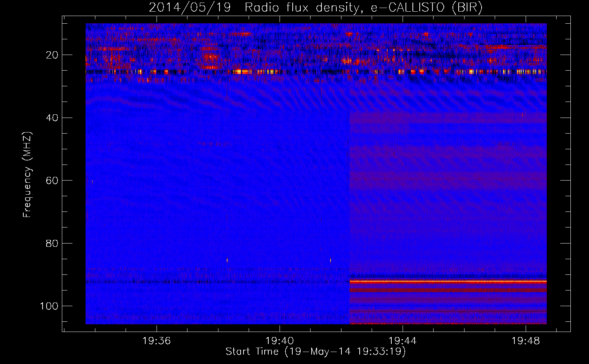
Task: Click the '60' frequency tick label
Action: tap(52, 181)
